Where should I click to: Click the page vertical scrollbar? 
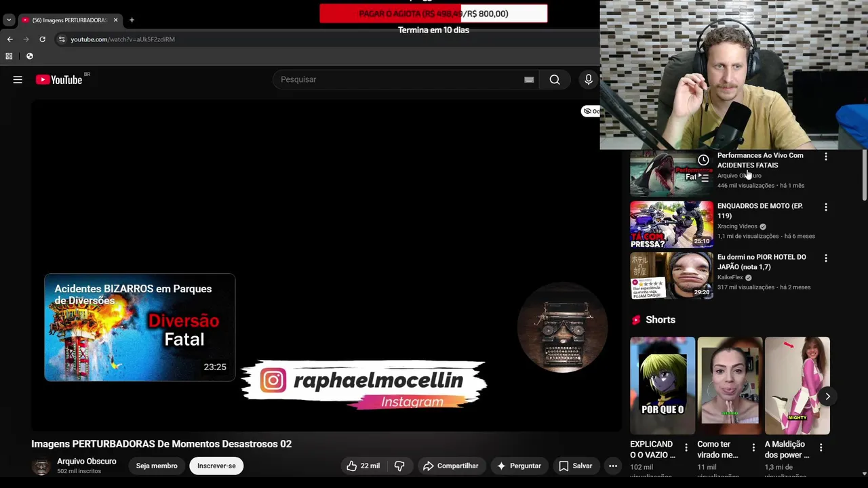[x=864, y=175]
